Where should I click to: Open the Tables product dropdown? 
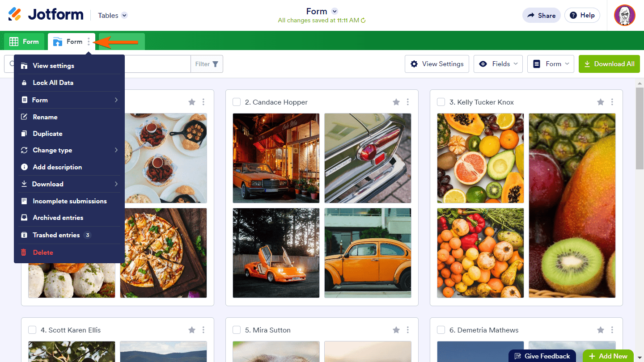point(113,15)
